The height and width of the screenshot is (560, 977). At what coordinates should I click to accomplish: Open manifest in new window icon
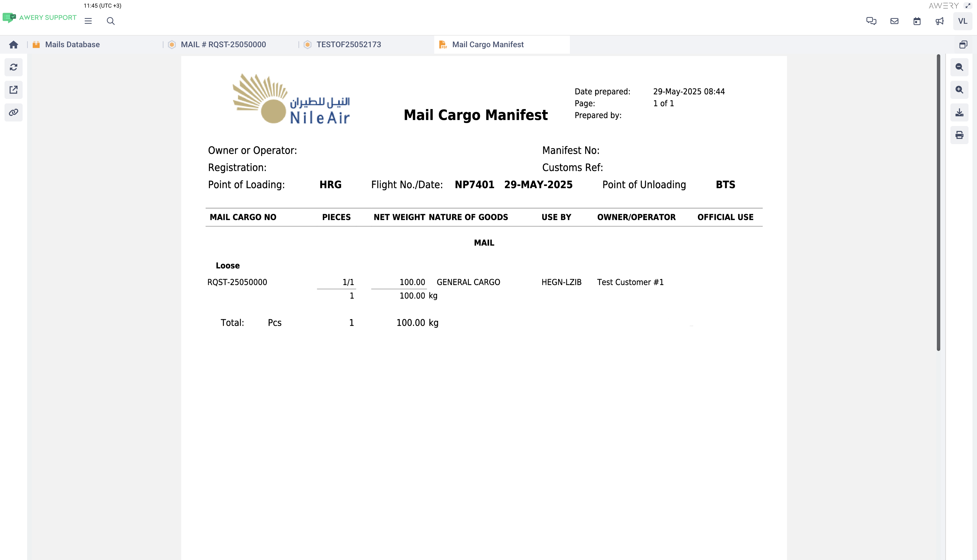click(x=14, y=90)
